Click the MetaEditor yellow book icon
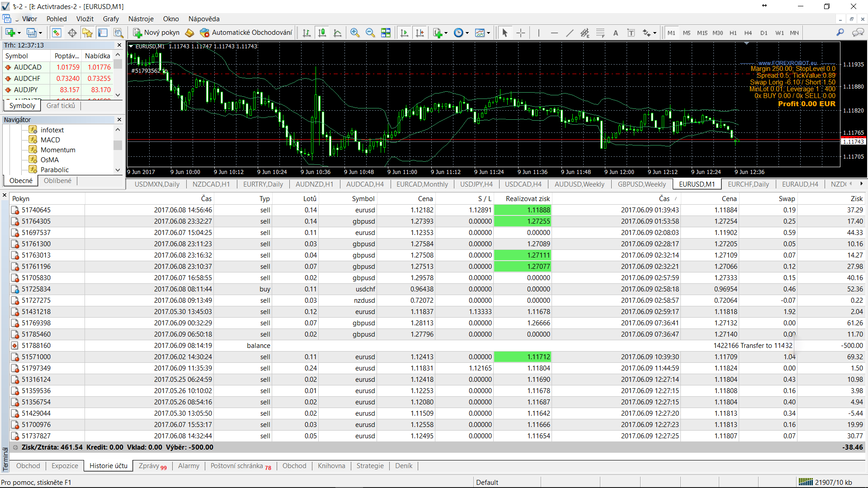868x488 pixels. click(x=190, y=33)
